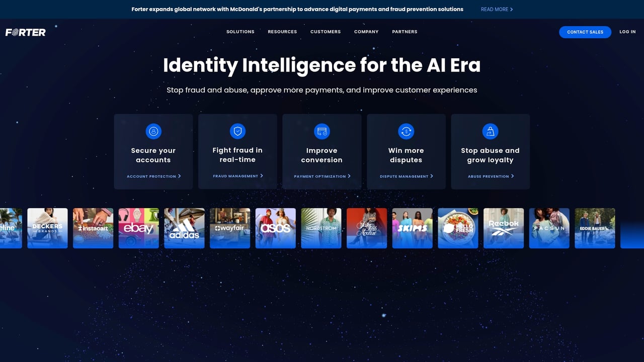Click the Reebok customer thumbnail

[x=504, y=228]
